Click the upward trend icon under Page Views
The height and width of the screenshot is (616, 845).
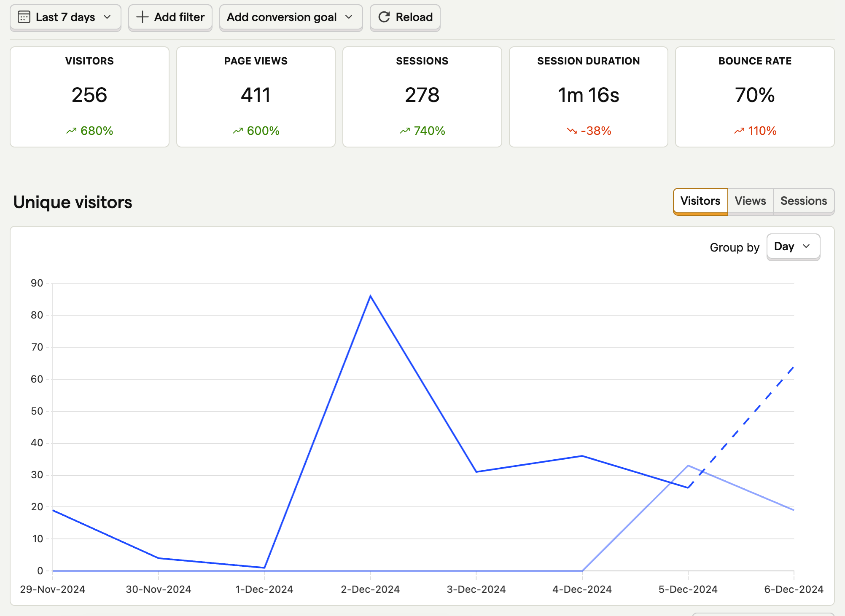(238, 131)
